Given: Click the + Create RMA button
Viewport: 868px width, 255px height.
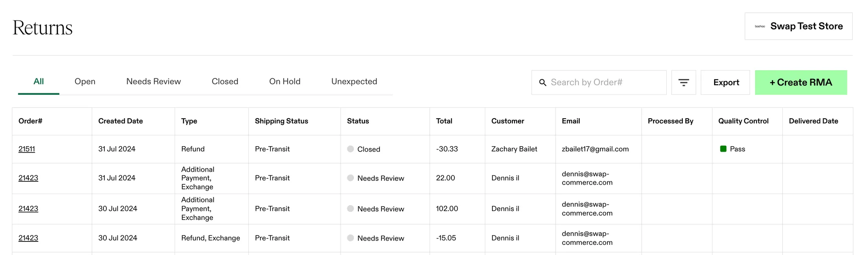Looking at the screenshot, I should pyautogui.click(x=801, y=83).
